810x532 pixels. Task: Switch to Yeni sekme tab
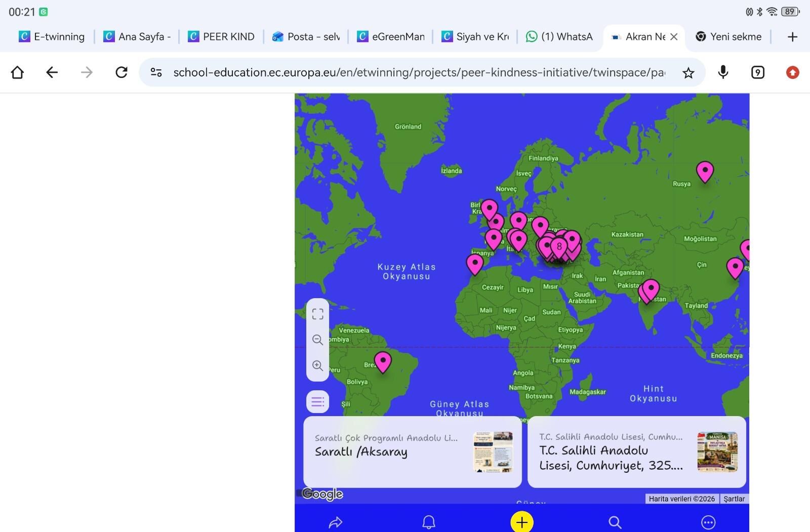(x=728, y=36)
